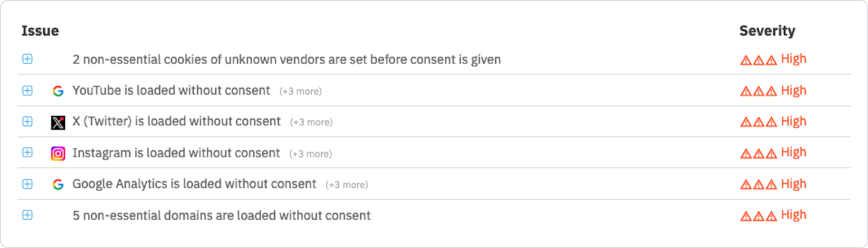Show "+3 more" for Google Analytics issue

[347, 185]
